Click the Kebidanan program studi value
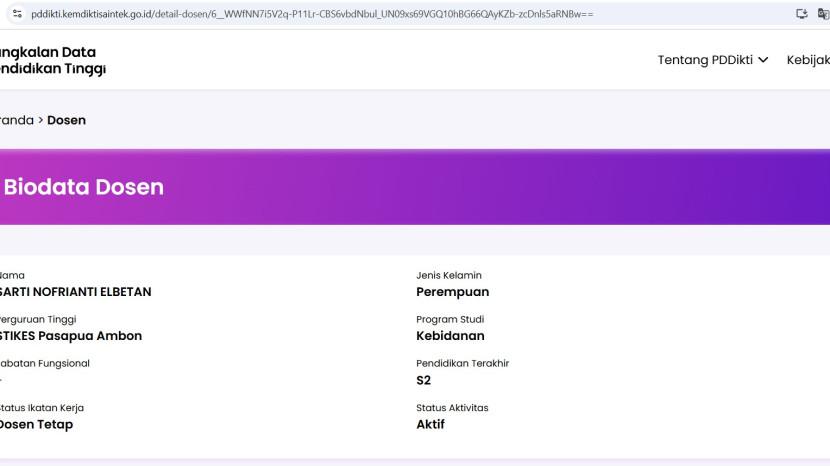This screenshot has width=830, height=466. (x=450, y=336)
